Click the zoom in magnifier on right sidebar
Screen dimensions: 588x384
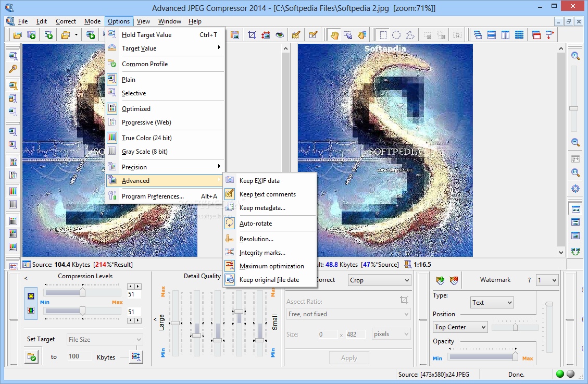point(576,56)
